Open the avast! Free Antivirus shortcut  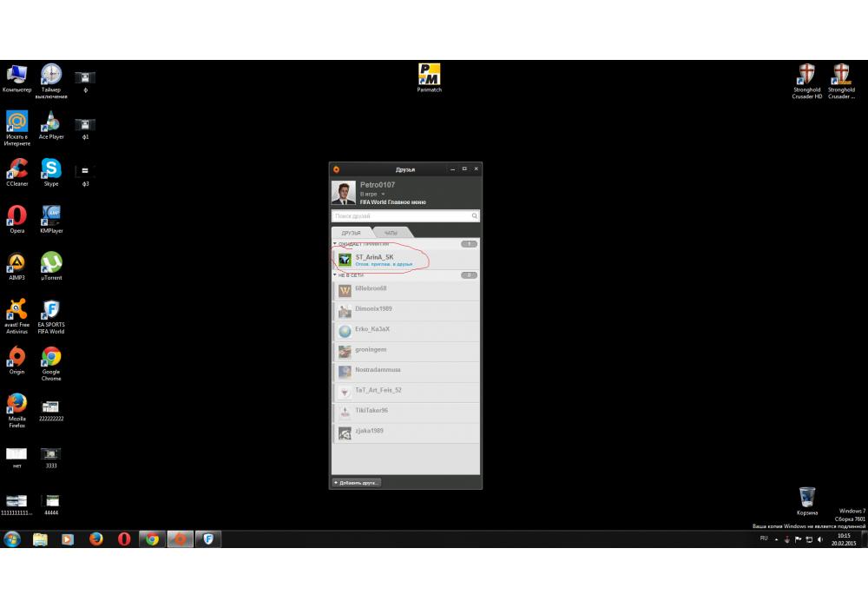click(16, 317)
